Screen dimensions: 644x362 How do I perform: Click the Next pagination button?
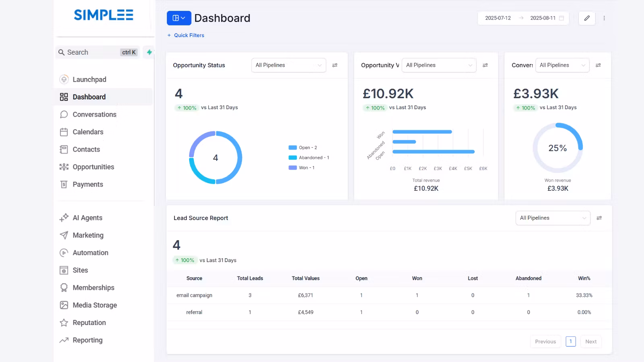pos(590,341)
